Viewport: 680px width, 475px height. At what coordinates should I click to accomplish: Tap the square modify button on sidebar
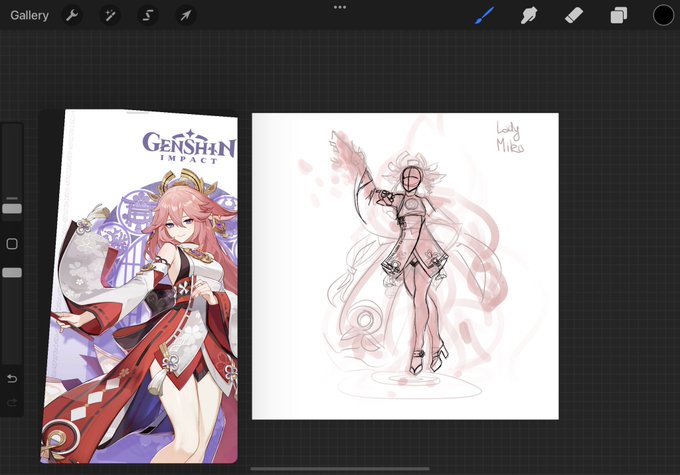[12, 244]
